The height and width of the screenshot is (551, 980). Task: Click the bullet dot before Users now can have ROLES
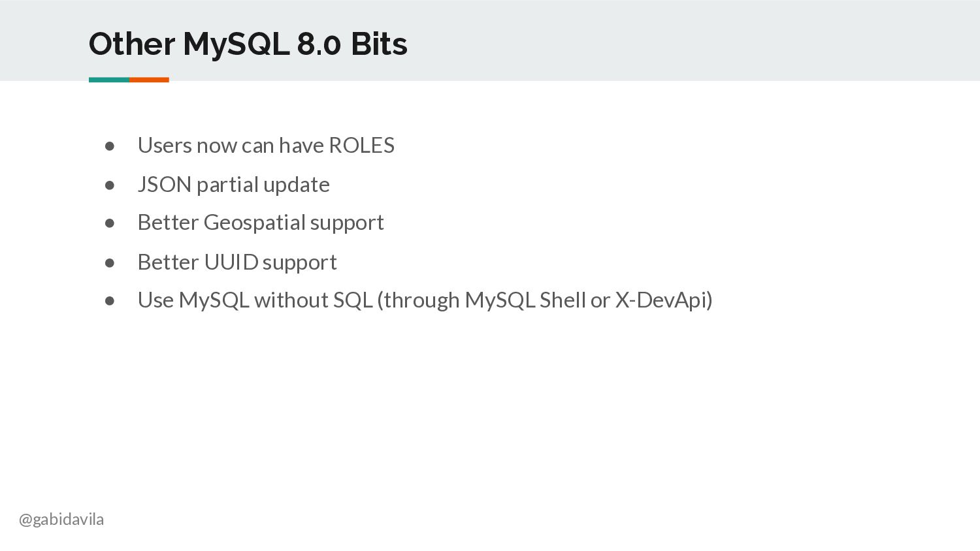click(x=110, y=146)
